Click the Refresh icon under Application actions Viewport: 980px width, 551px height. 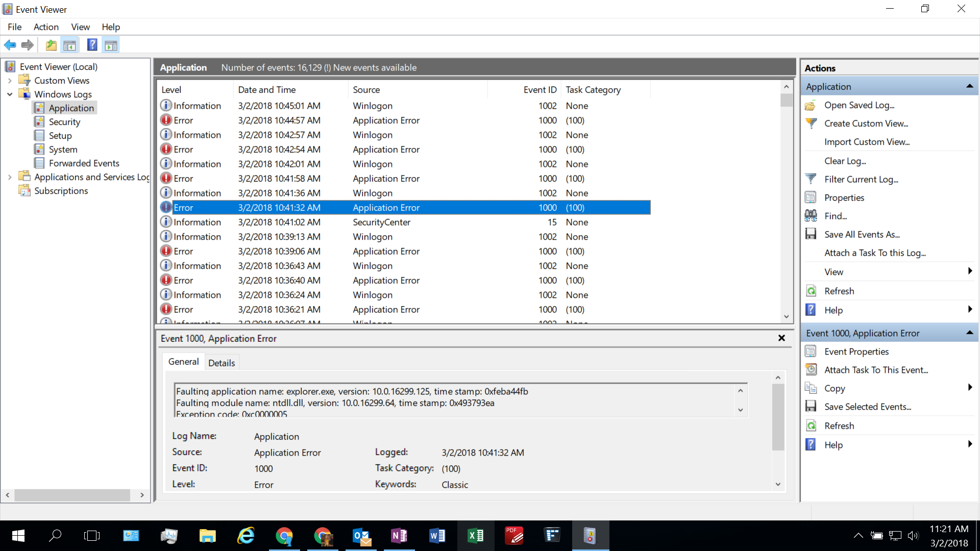click(x=811, y=291)
